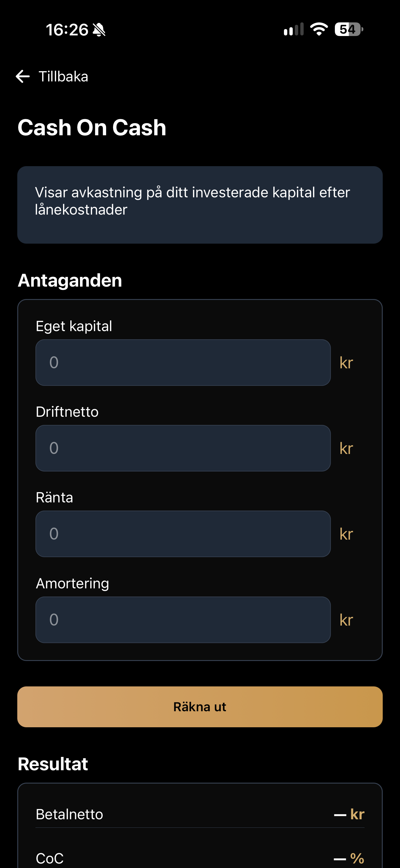The height and width of the screenshot is (868, 400).
Task: Tap the muted bell status icon
Action: click(x=99, y=30)
